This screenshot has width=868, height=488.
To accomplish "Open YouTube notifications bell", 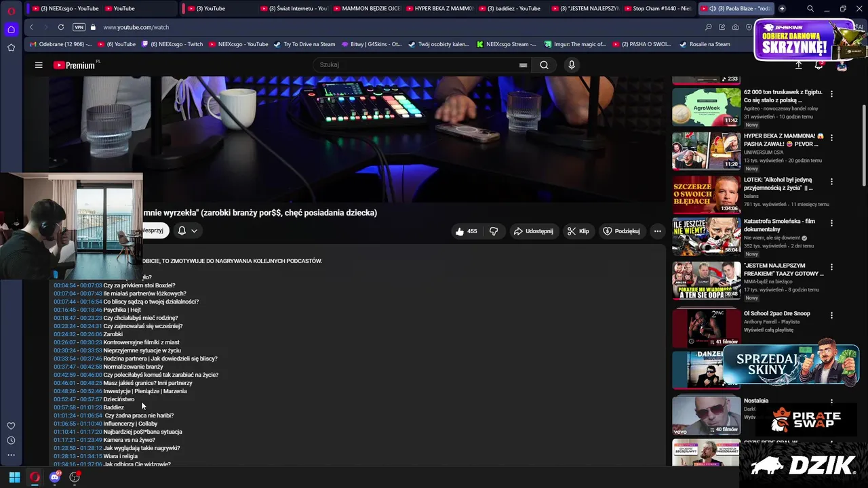I will coord(818,65).
